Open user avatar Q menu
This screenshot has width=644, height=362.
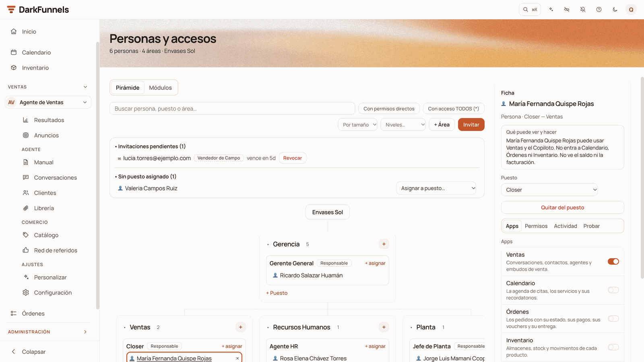pos(631,10)
